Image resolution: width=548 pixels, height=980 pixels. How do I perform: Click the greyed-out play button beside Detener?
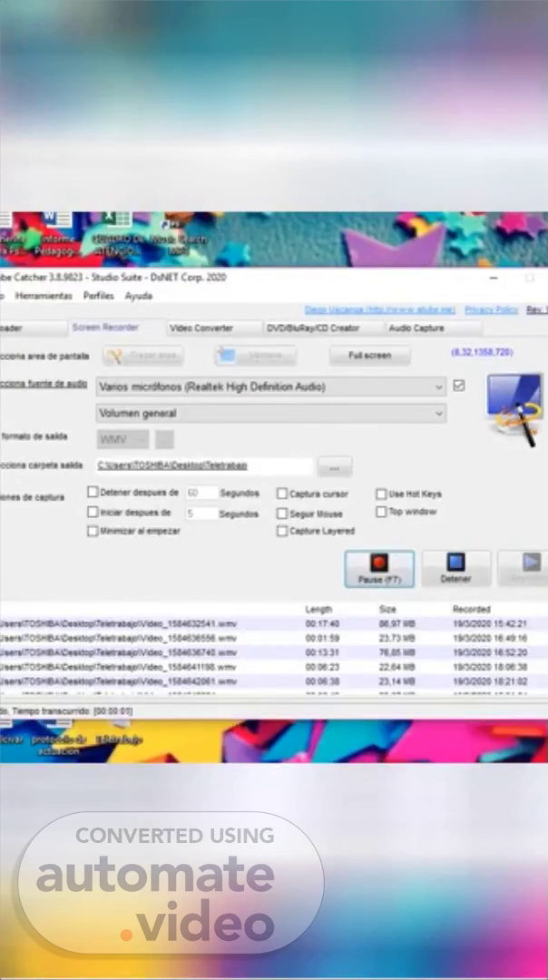click(x=524, y=569)
